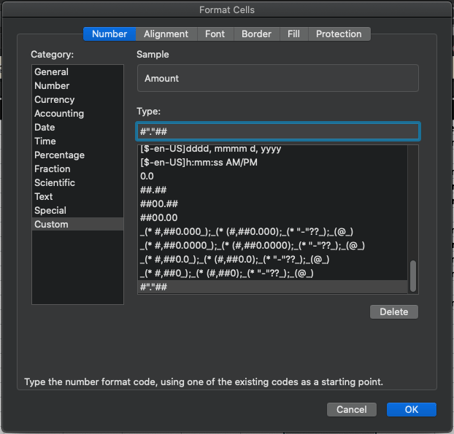The image size is (454, 434).
Task: Confirm with the OK button
Action: (411, 409)
